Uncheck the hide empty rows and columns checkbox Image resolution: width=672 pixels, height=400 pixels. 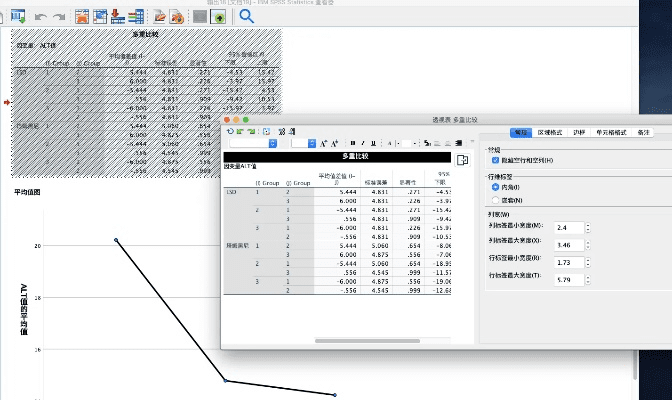coord(496,160)
